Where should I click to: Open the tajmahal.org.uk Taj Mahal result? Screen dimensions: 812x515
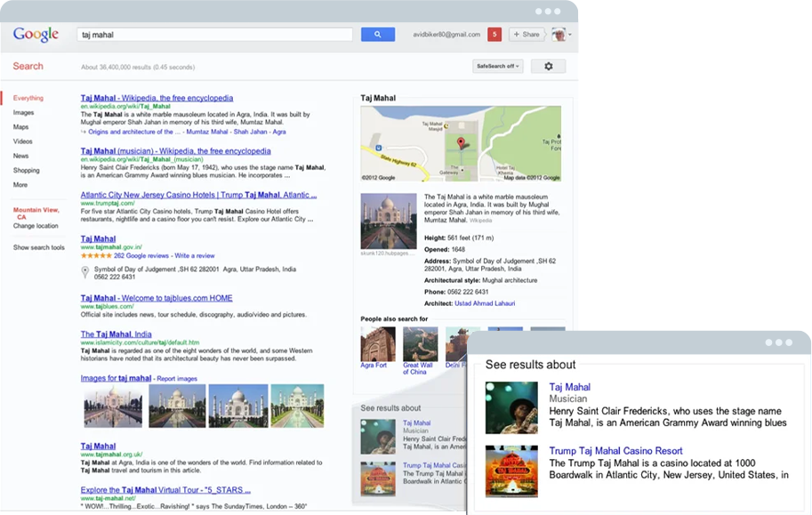[98, 447]
